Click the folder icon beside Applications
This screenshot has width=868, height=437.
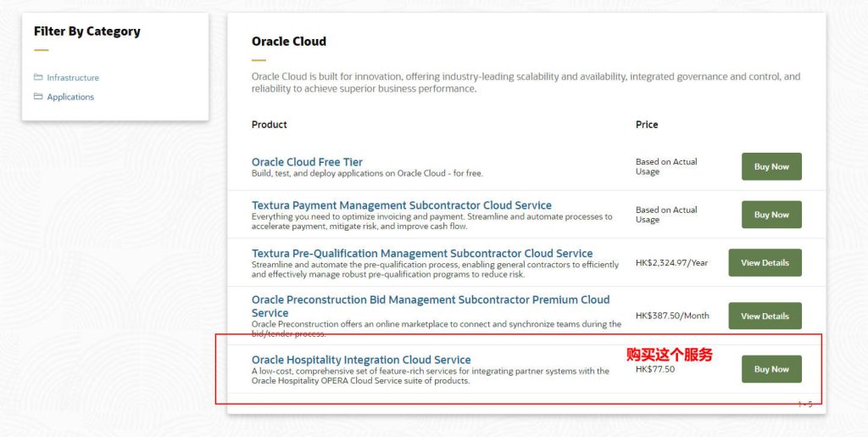tap(38, 96)
